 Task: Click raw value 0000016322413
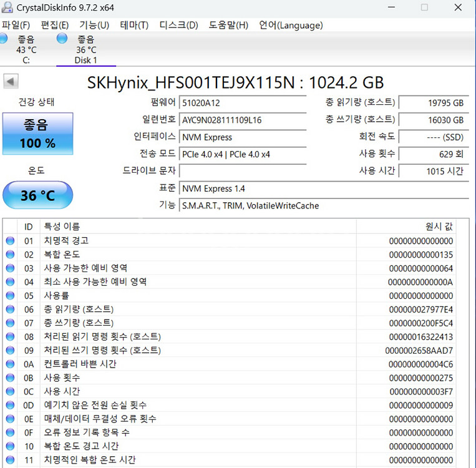pyautogui.click(x=420, y=337)
